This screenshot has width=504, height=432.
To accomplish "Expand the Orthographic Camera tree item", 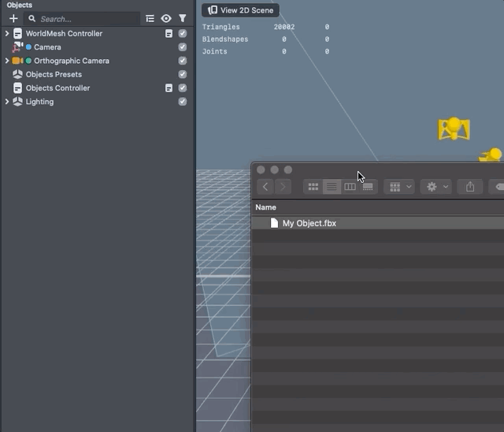I will (7, 61).
